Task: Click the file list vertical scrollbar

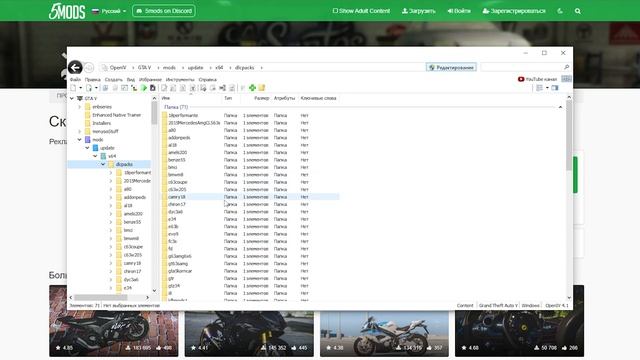Action: coord(569,135)
